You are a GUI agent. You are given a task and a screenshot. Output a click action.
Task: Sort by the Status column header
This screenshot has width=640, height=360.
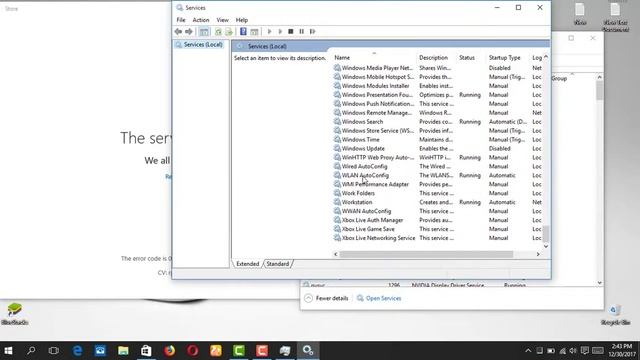tap(467, 58)
